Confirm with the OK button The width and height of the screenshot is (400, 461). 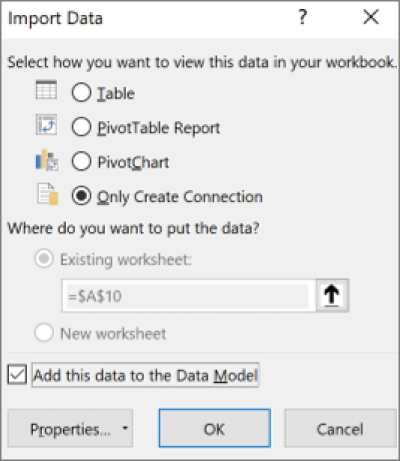point(215,428)
